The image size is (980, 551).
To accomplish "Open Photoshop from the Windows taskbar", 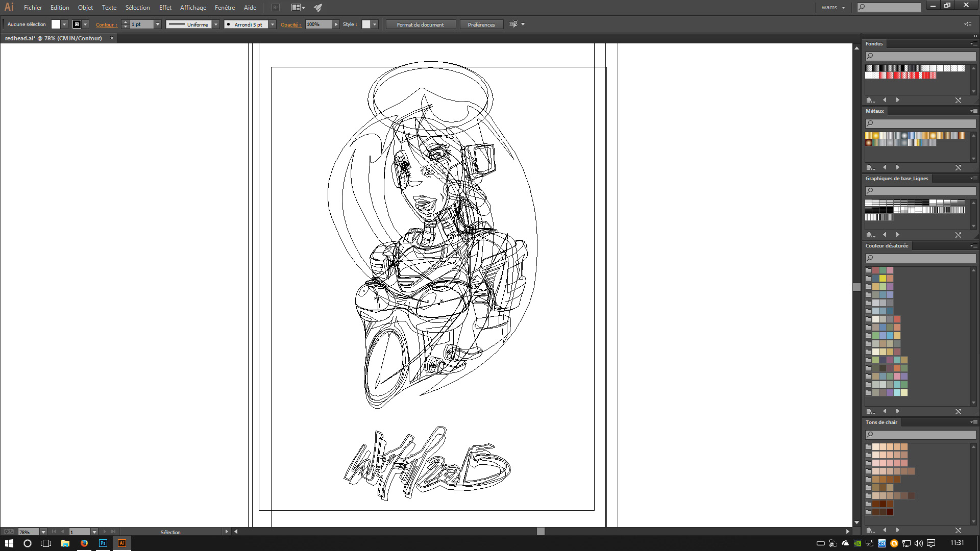I will point(103,543).
